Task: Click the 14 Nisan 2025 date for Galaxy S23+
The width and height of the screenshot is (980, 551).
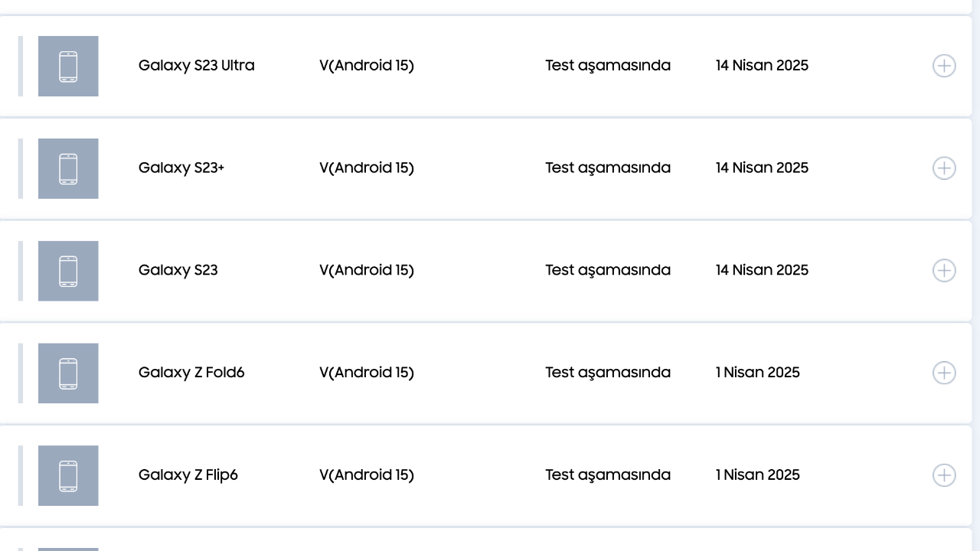Action: (x=762, y=168)
